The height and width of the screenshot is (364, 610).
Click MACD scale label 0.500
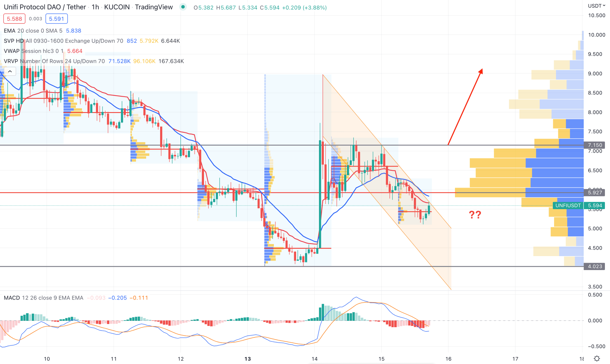click(595, 295)
